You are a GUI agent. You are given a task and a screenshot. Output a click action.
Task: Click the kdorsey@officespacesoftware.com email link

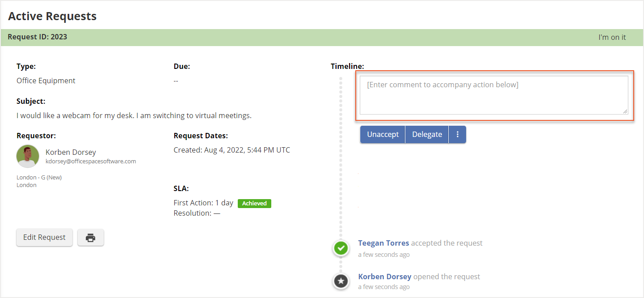pyautogui.click(x=91, y=161)
